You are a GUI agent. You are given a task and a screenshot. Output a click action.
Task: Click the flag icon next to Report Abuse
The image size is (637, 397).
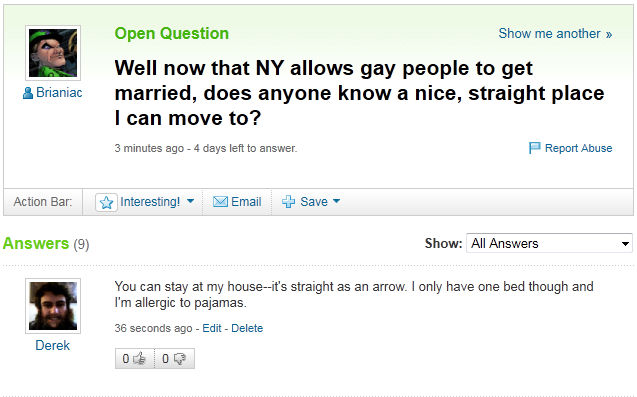coord(534,148)
